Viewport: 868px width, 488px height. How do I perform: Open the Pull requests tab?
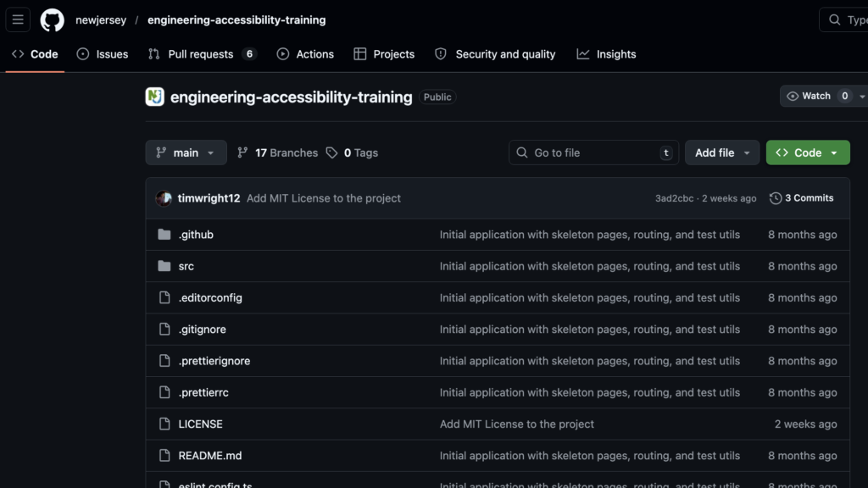(201, 54)
